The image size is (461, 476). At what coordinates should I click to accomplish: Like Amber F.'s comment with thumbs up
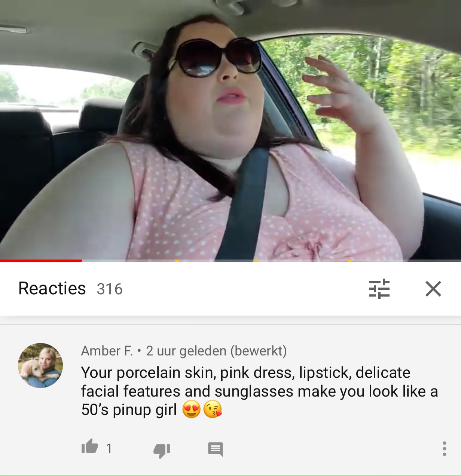[x=89, y=446]
